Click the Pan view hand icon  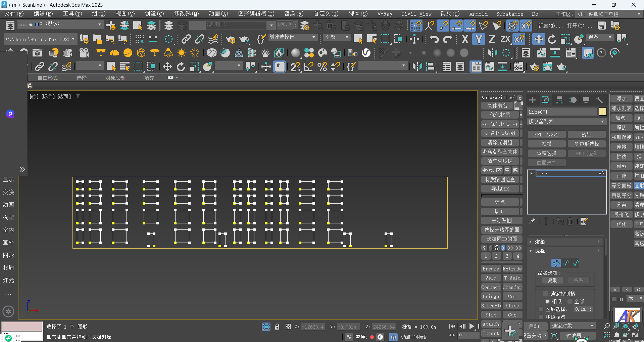[616, 335]
